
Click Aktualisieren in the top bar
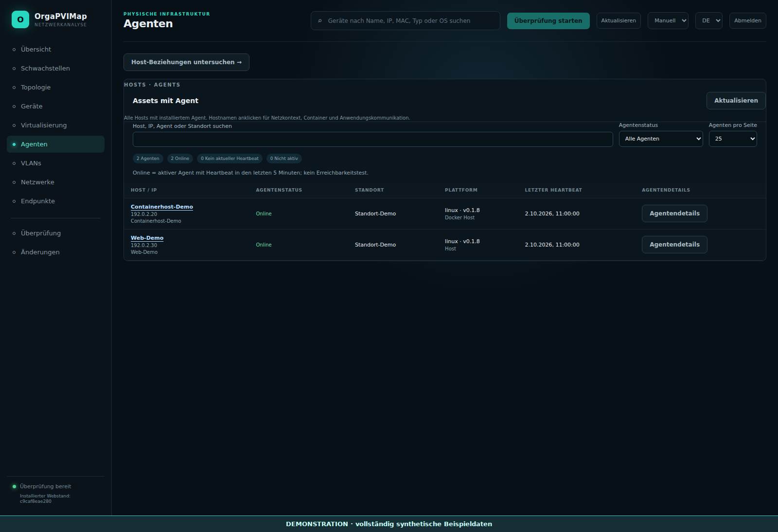[619, 21]
